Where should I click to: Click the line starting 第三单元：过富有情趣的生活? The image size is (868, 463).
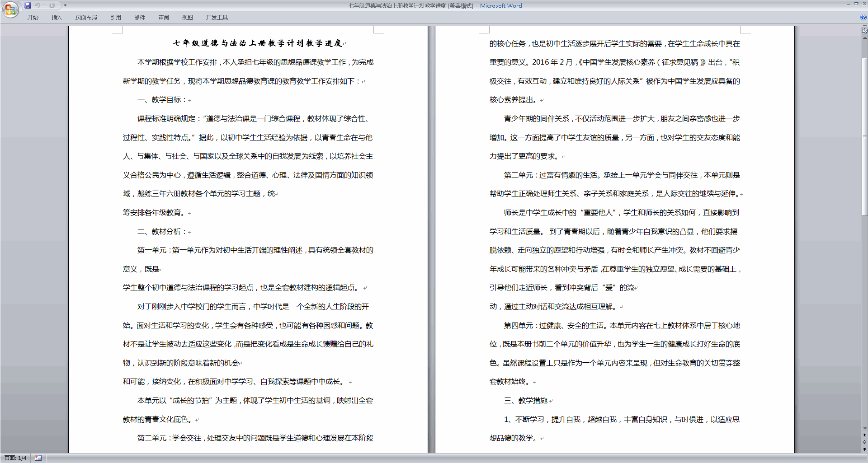click(x=622, y=175)
